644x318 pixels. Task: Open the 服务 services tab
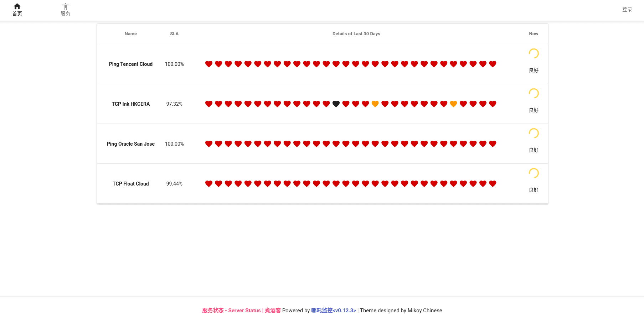pos(65,10)
